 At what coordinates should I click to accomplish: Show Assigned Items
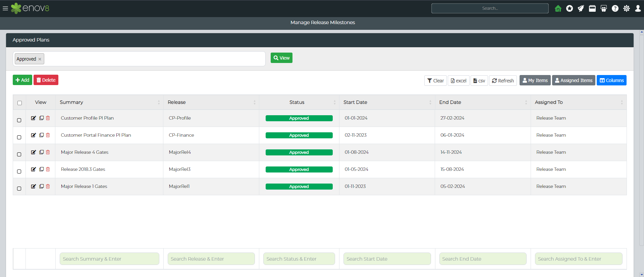(574, 80)
